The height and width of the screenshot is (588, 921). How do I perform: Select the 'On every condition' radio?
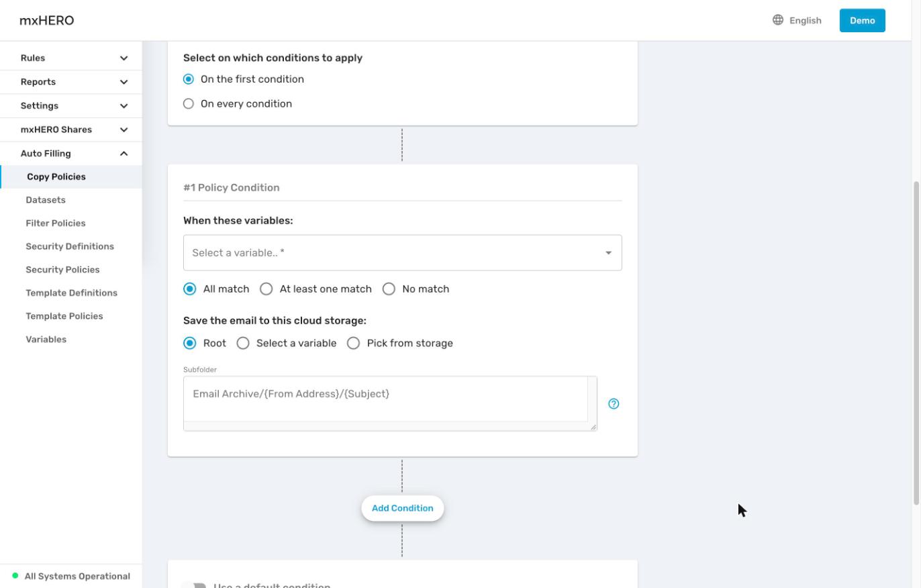[189, 103]
